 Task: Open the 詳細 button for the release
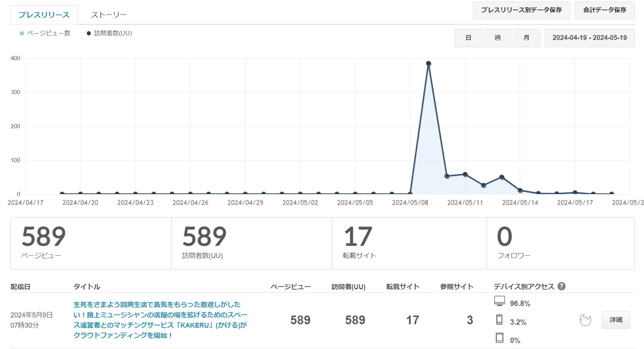[x=615, y=320]
